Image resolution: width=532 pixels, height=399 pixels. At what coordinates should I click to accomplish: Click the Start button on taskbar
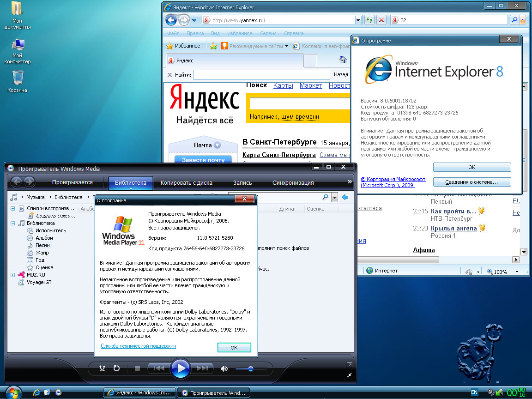point(13,392)
